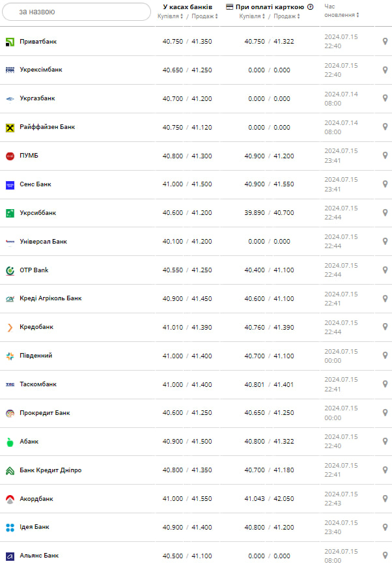Click the OTP Bank map pin icon
Viewport: 392px width, 568px height.
[385, 270]
